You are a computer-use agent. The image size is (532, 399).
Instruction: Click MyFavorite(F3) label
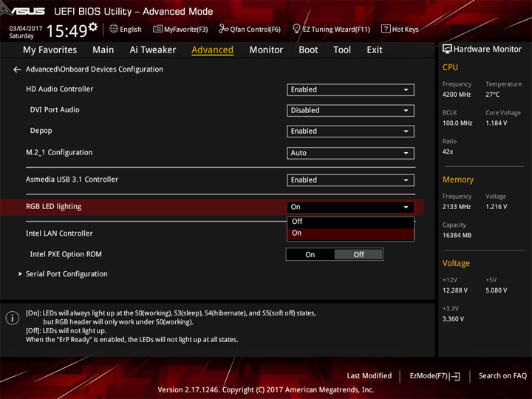point(186,29)
